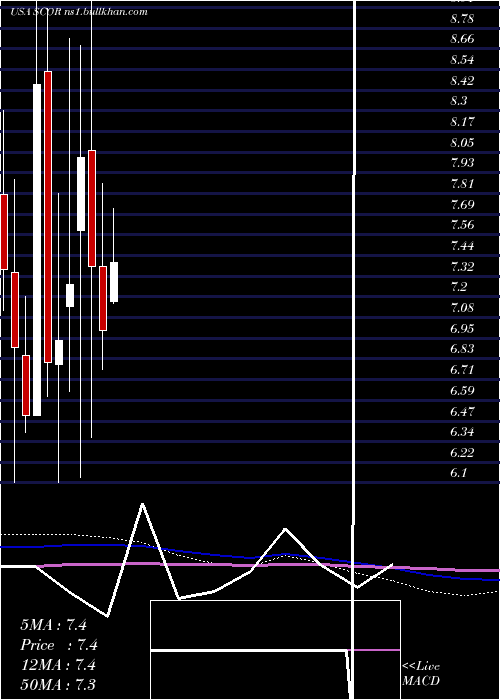Click the 5MA : 7.4 legend entry

point(53,624)
